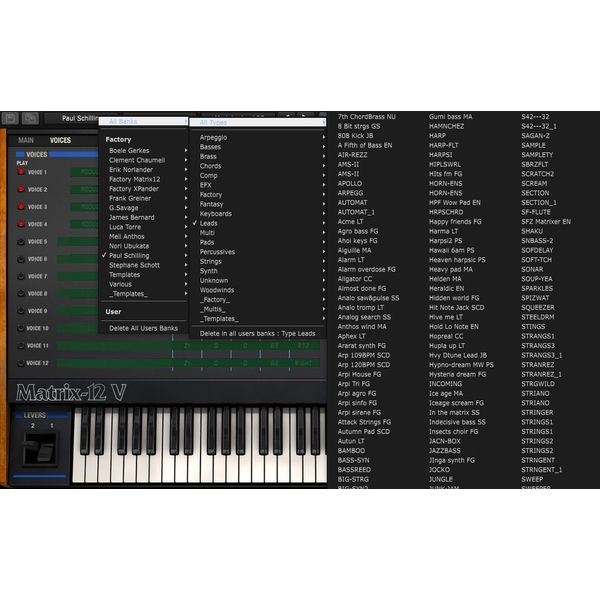Open Woodwinds type submenu
Viewport: 600px width, 600px height.
(x=258, y=290)
